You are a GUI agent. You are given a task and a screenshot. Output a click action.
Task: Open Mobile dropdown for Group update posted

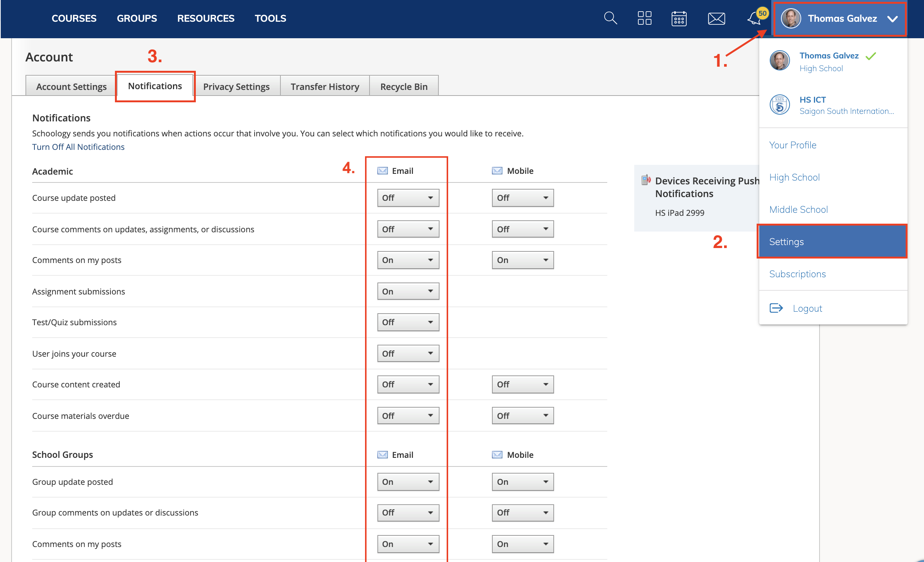pos(523,482)
